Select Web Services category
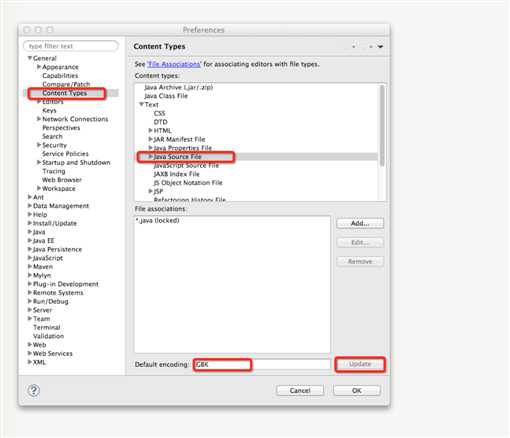The height and width of the screenshot is (438, 510). (x=53, y=353)
